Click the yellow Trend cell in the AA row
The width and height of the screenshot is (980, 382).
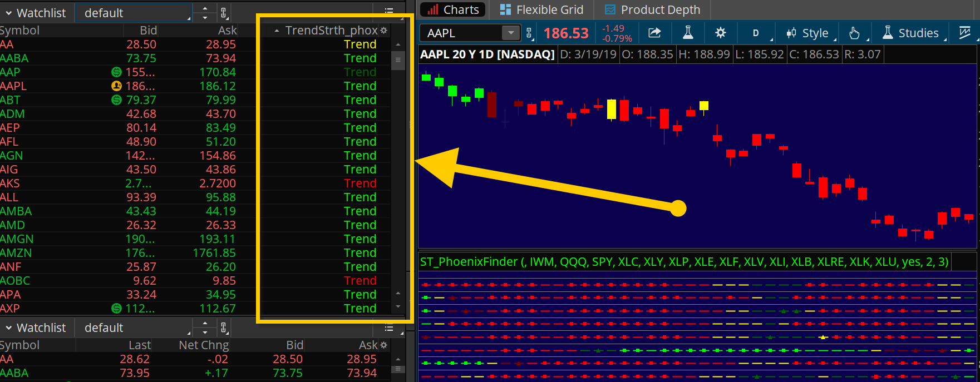tap(360, 44)
